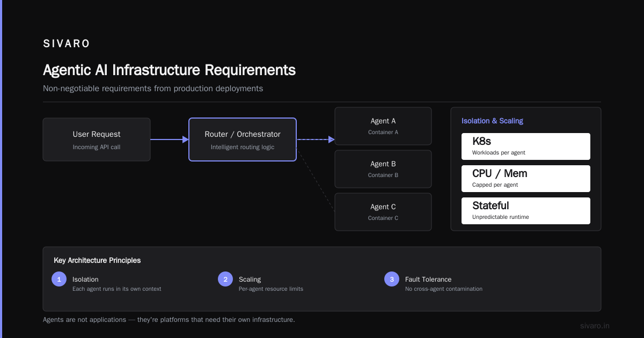The width and height of the screenshot is (644, 338).
Task: Click 'Per-agent resource limits' text
Action: (271, 289)
